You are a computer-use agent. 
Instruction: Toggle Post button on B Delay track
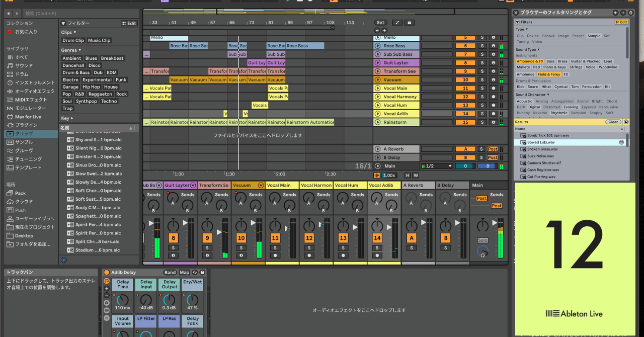(x=493, y=157)
